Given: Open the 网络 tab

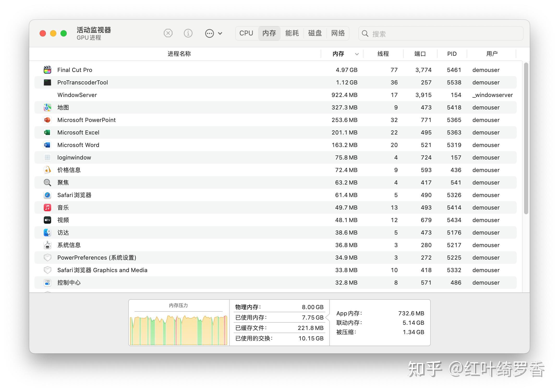Looking at the screenshot, I should point(338,33).
